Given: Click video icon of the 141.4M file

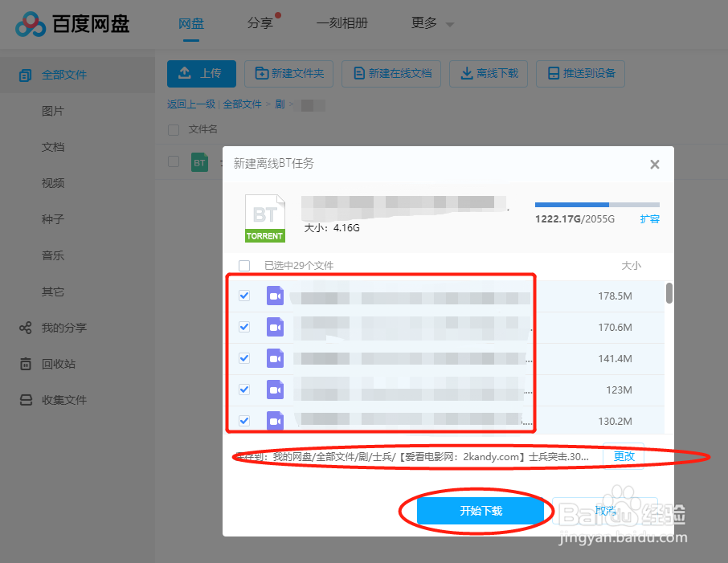Looking at the screenshot, I should tap(276, 358).
